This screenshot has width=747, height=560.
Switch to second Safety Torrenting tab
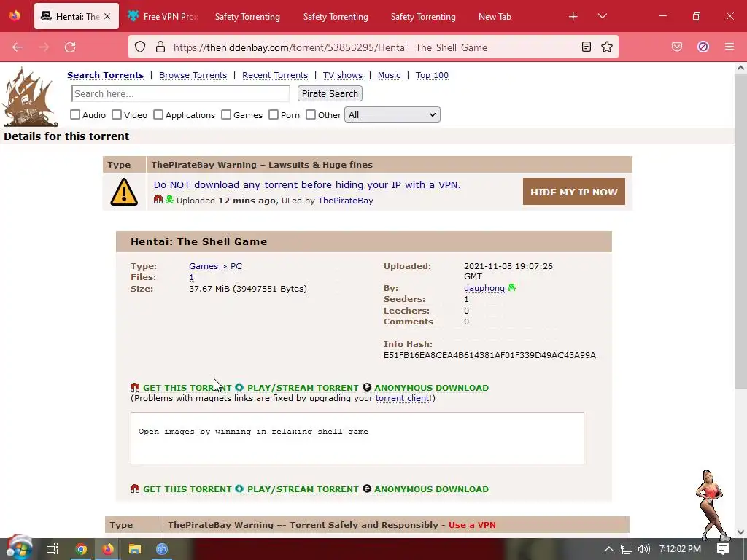pyautogui.click(x=336, y=17)
